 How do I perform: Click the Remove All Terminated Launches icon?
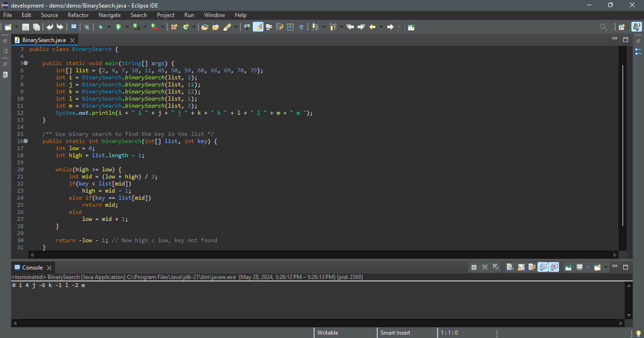coord(495,267)
